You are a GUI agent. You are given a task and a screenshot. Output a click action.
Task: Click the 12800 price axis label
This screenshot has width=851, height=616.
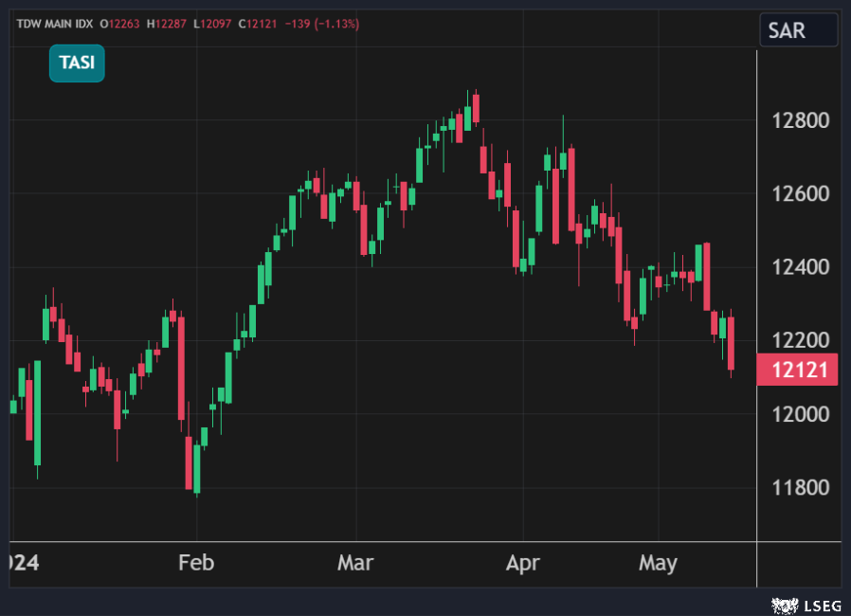(801, 120)
